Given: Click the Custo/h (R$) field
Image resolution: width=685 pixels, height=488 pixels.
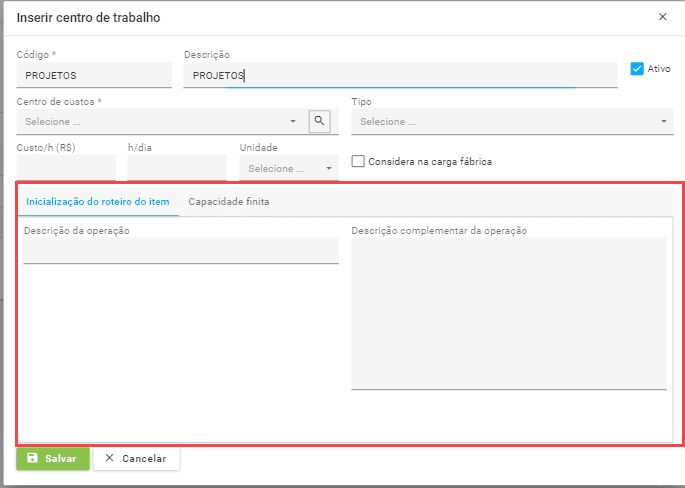Looking at the screenshot, I should coord(66,168).
